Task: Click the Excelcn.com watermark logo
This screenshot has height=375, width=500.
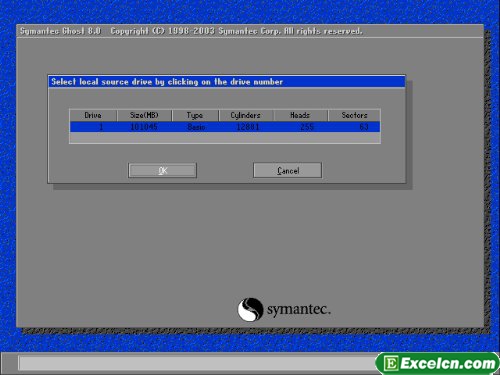Action: click(x=438, y=363)
